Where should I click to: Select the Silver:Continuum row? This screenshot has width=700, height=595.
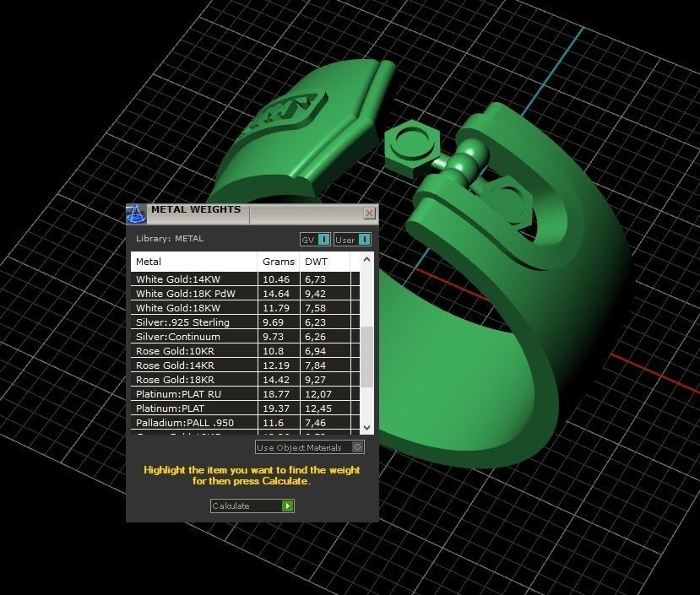tap(245, 337)
